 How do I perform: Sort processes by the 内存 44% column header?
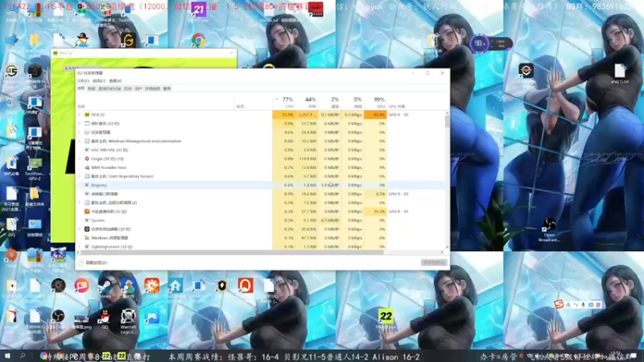pyautogui.click(x=307, y=103)
